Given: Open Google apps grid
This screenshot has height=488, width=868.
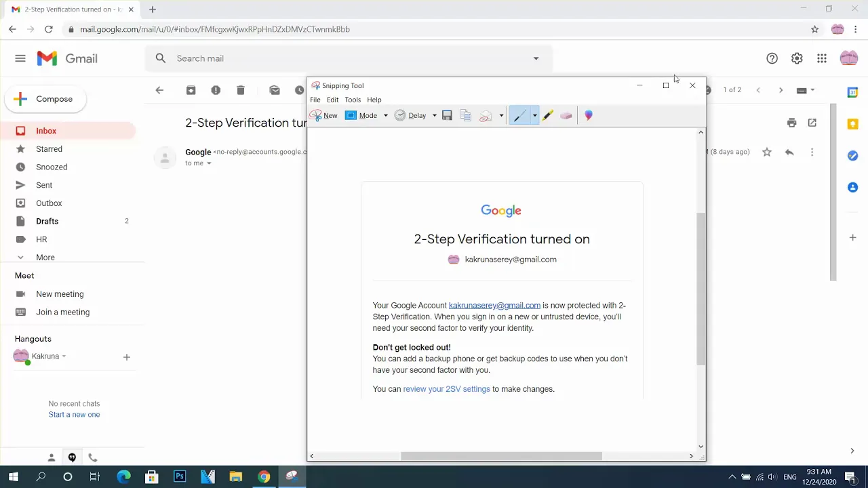Looking at the screenshot, I should pos(822,58).
